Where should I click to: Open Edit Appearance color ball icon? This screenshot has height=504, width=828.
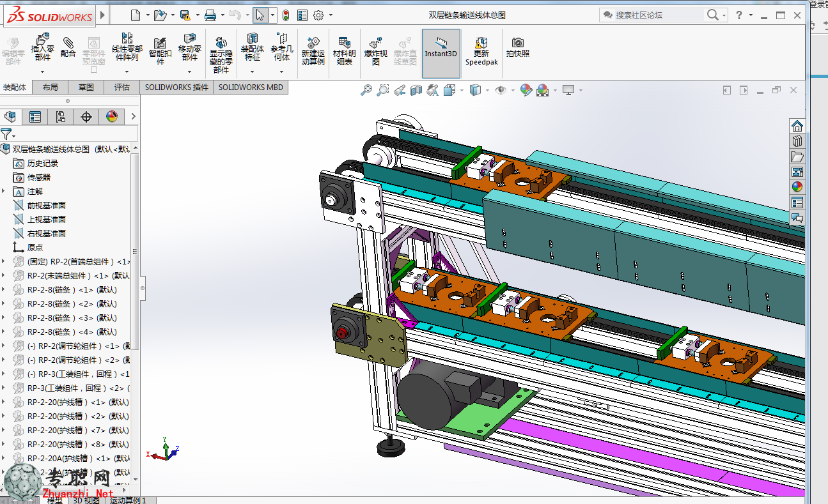[x=526, y=91]
